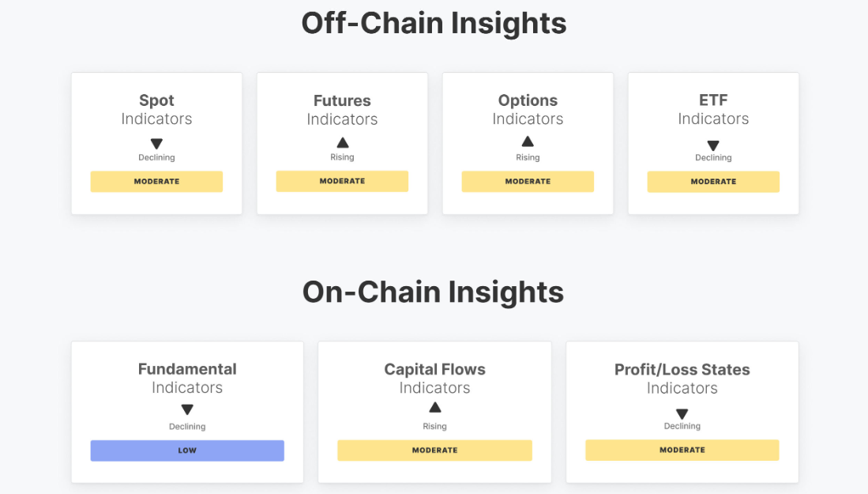Click the Profit/Loss States MODERATE bar
The height and width of the screenshot is (494, 868).
click(682, 451)
